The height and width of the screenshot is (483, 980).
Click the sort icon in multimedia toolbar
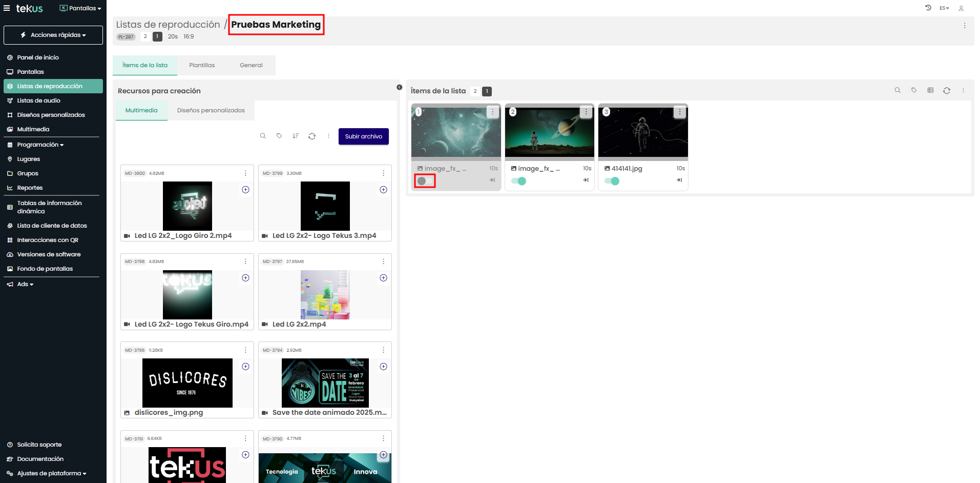(x=296, y=136)
